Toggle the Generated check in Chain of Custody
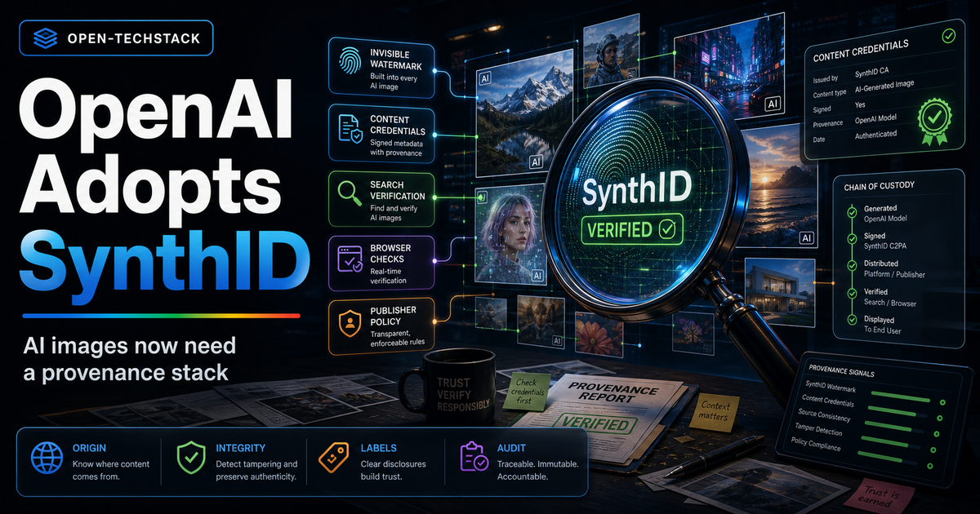This screenshot has height=514, width=980. [x=852, y=212]
